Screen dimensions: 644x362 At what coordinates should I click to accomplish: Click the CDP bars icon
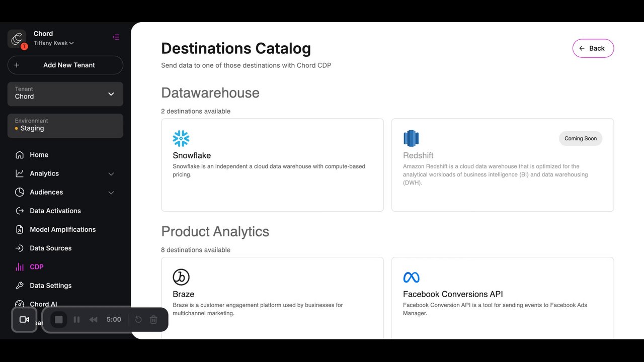coord(20,267)
